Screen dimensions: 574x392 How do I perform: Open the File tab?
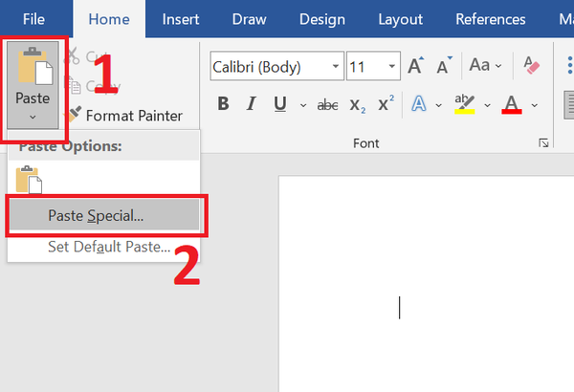click(x=33, y=19)
